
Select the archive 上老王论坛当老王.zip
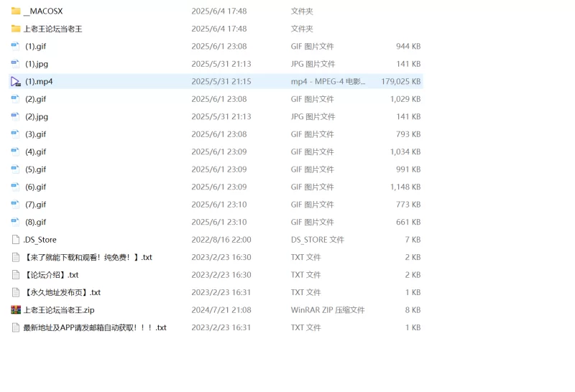59,310
